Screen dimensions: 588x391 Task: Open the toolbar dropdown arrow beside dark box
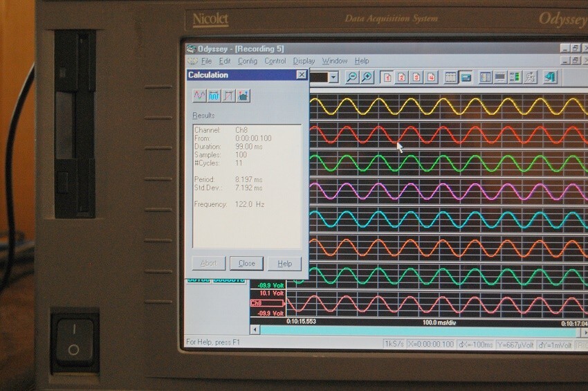333,78
